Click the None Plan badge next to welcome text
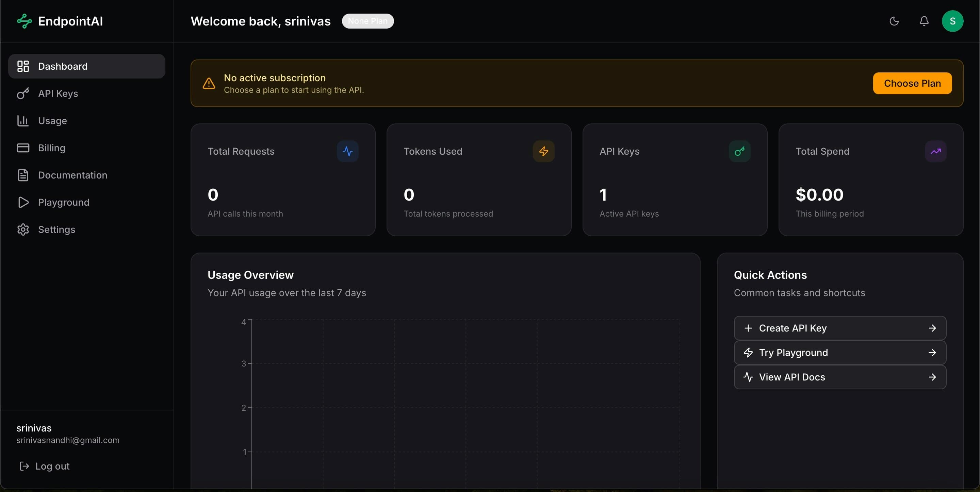980x492 pixels. tap(367, 21)
